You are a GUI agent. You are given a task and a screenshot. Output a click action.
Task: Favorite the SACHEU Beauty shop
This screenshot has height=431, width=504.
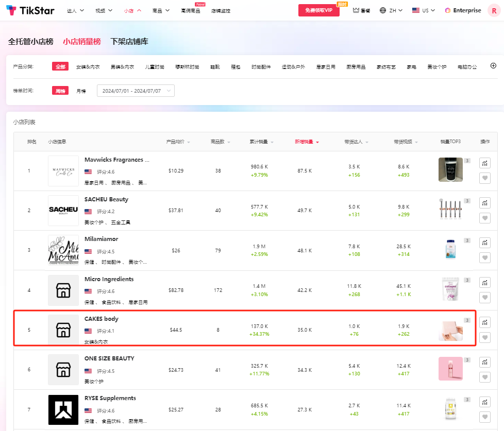[485, 218]
